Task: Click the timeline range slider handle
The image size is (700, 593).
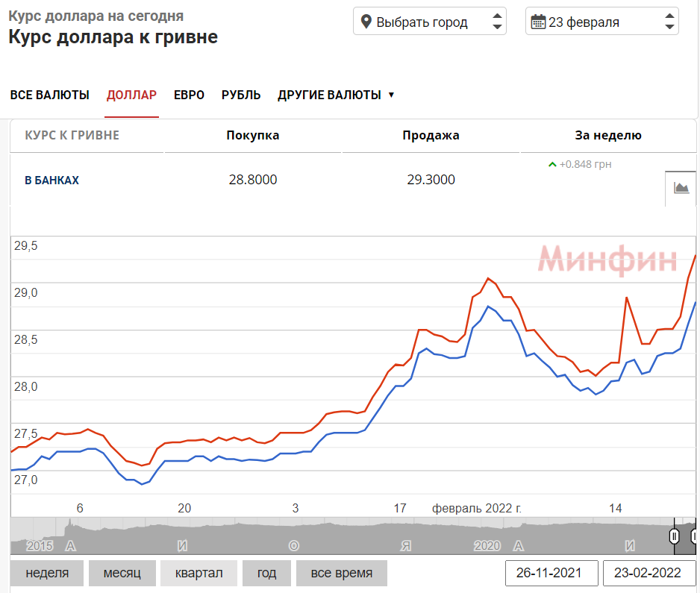Action: pyautogui.click(x=674, y=536)
